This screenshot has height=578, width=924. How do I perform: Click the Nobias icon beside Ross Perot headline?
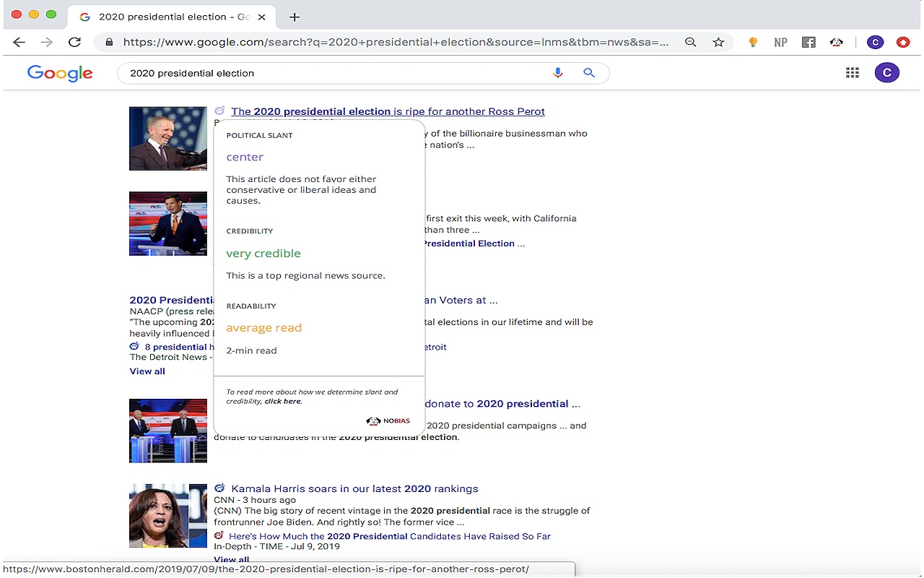pyautogui.click(x=219, y=111)
